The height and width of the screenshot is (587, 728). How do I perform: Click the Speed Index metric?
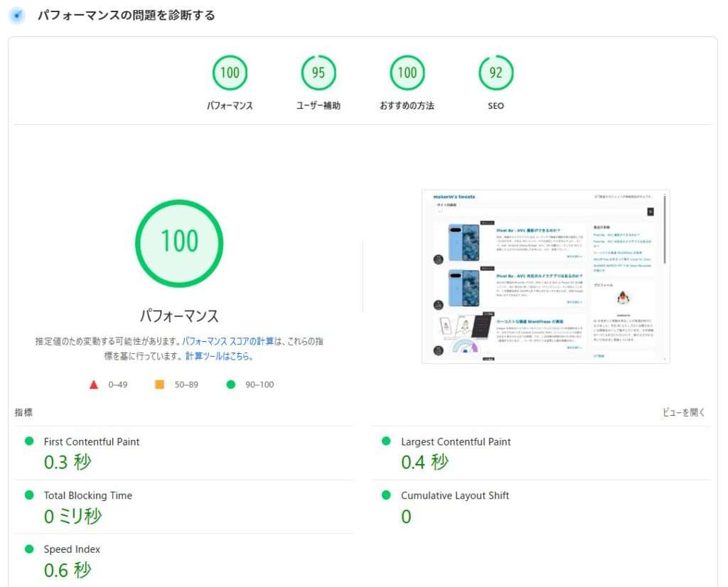pyautogui.click(x=72, y=549)
